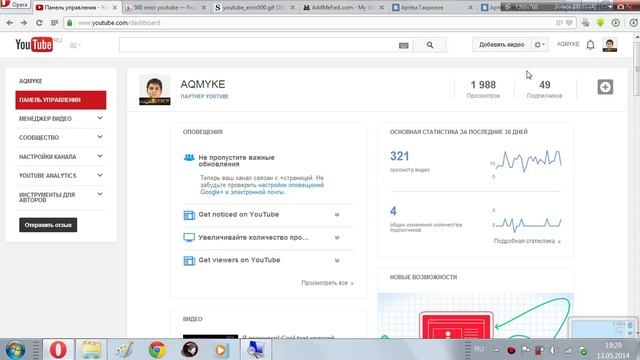The image size is (640, 360).
Task: Open the Opera menu button
Action: (x=15, y=5)
